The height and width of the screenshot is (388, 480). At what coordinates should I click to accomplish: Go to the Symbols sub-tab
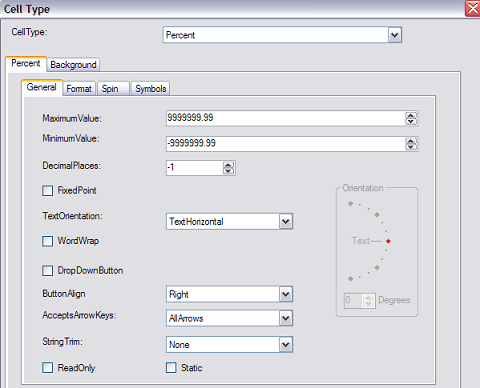(x=151, y=89)
